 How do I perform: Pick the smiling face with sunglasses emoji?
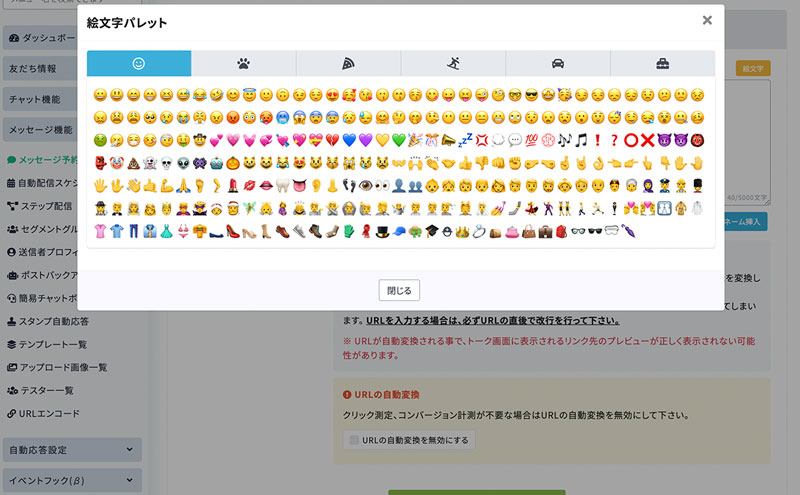532,95
